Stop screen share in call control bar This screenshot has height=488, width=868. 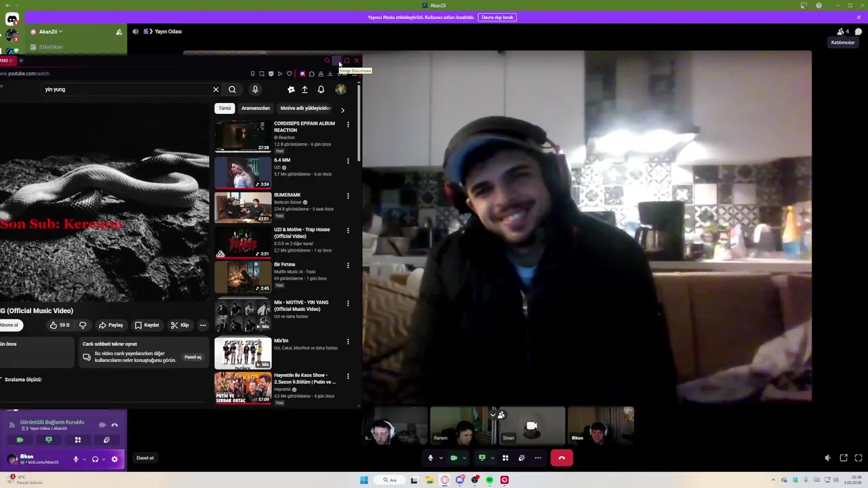click(482, 458)
